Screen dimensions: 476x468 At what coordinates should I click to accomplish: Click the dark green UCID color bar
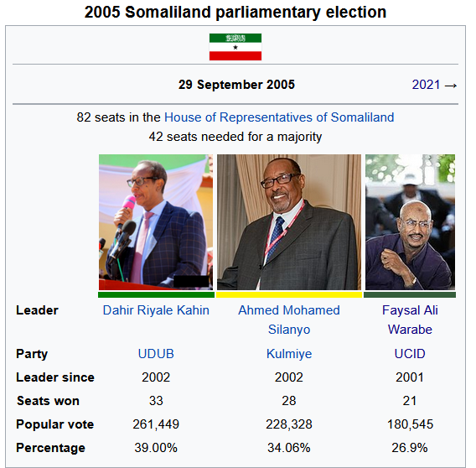[x=410, y=294]
